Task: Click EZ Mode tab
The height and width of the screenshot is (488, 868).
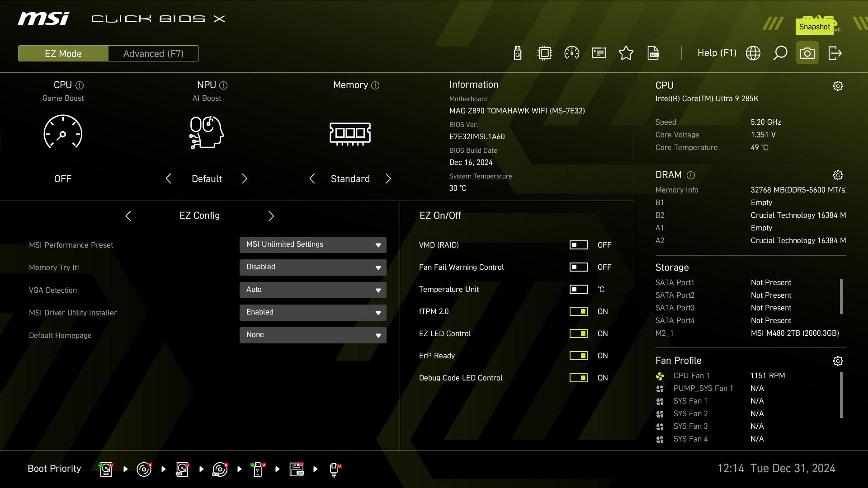Action: (x=63, y=53)
